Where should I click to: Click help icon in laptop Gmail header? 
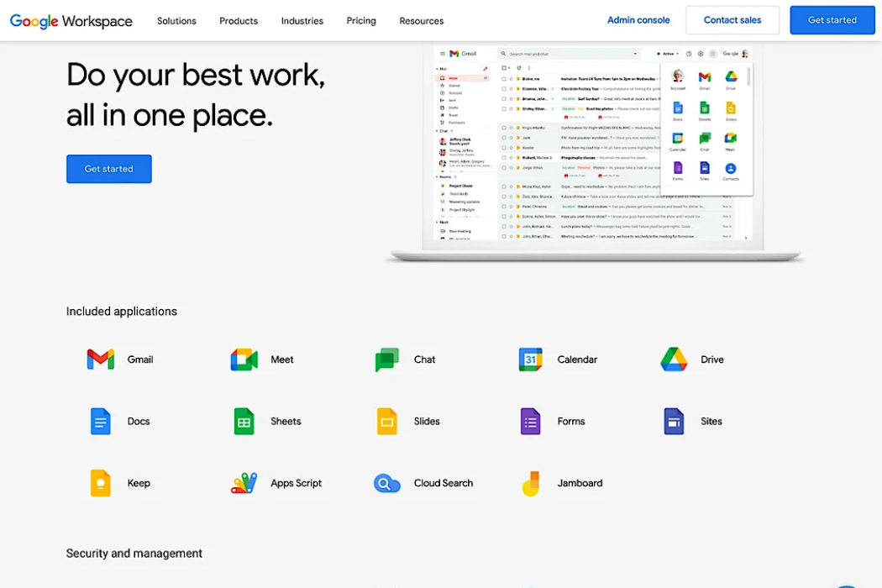(689, 54)
